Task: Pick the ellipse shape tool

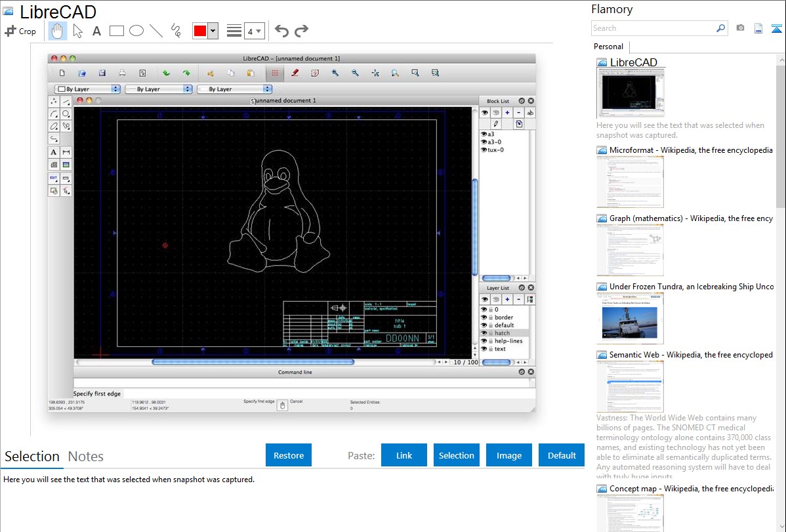Action: point(136,31)
